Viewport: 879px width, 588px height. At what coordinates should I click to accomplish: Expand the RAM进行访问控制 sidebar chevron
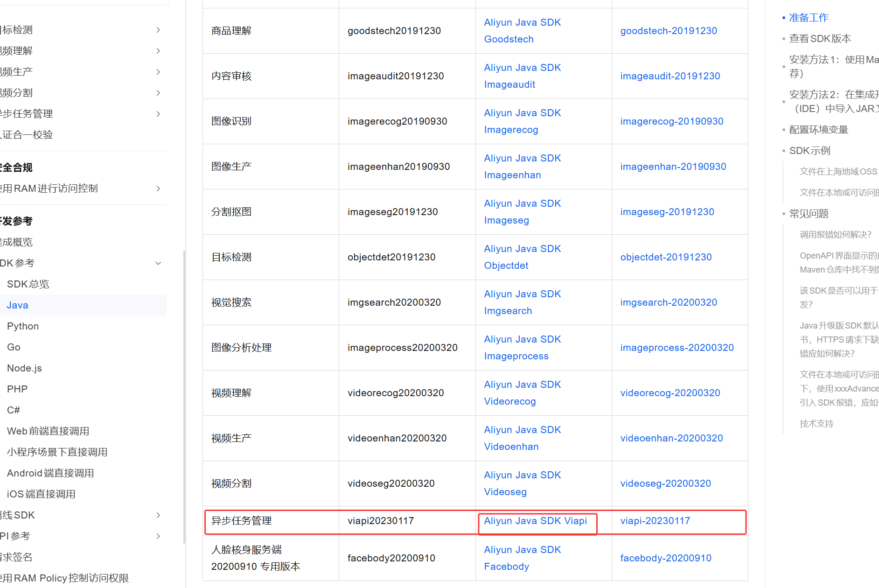click(158, 189)
